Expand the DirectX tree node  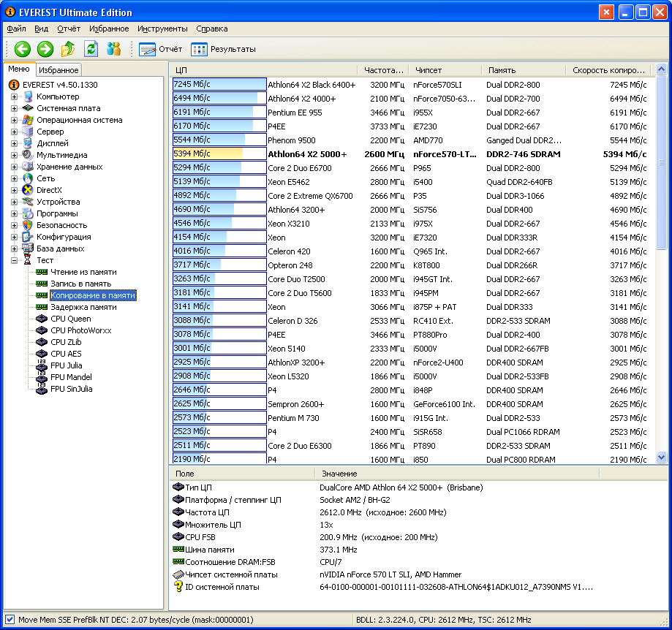(x=14, y=190)
